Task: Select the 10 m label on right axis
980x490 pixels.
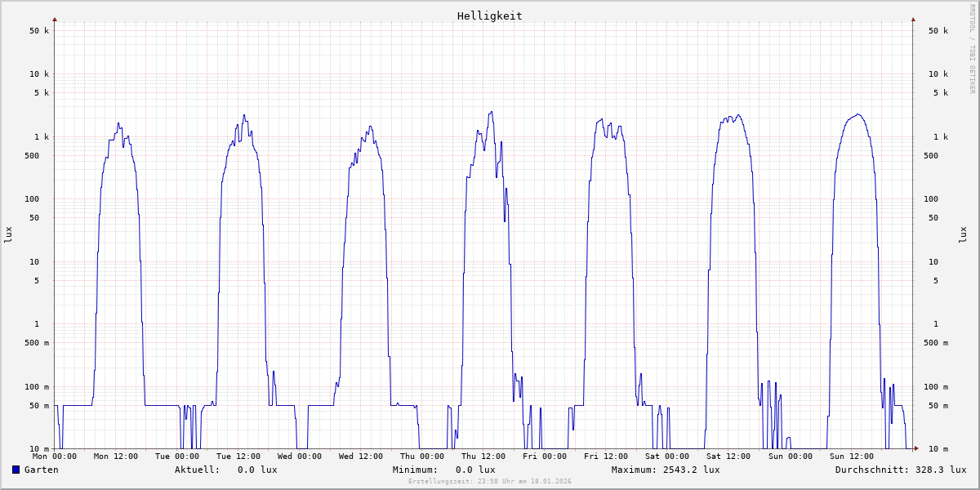Action: click(938, 449)
